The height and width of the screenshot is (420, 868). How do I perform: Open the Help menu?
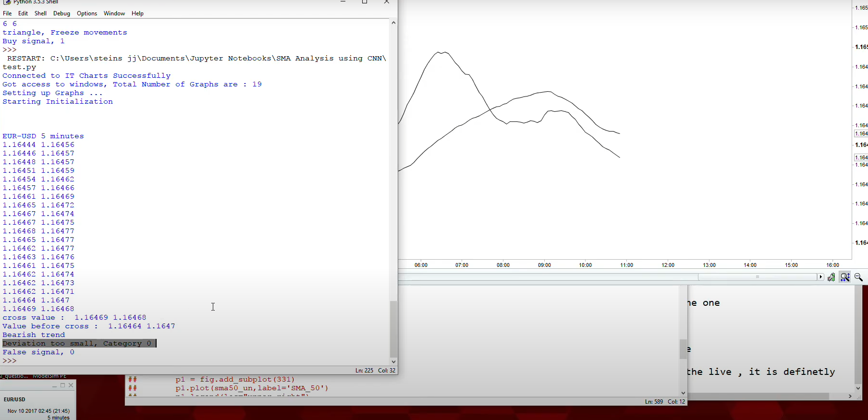click(x=137, y=13)
